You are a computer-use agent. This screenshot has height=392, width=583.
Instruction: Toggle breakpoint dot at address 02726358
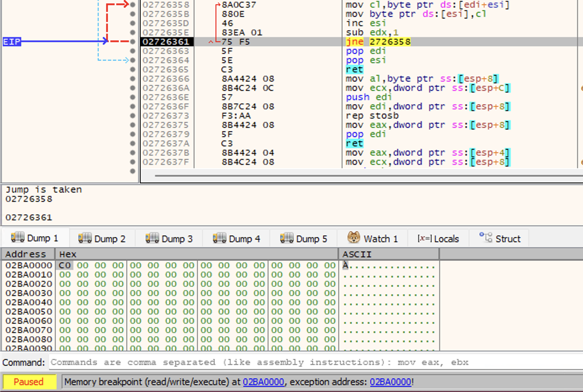tap(132, 5)
